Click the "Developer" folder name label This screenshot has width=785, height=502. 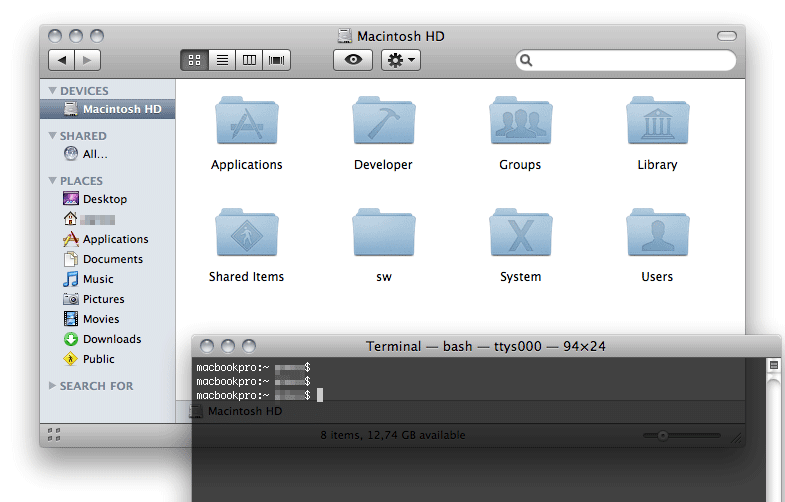point(383,165)
